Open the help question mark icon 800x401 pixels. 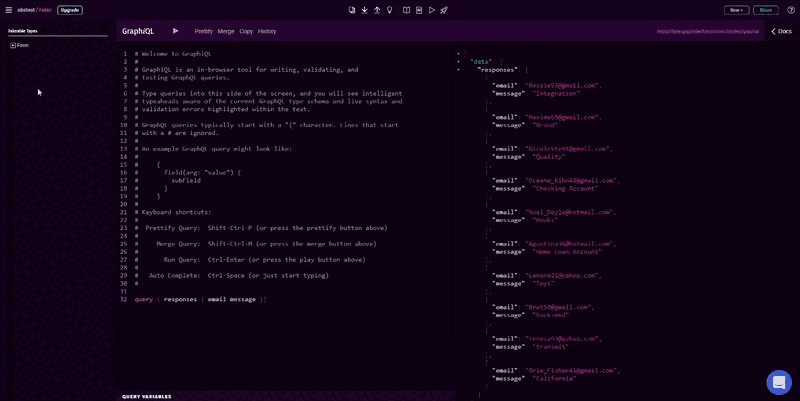pyautogui.click(x=791, y=10)
